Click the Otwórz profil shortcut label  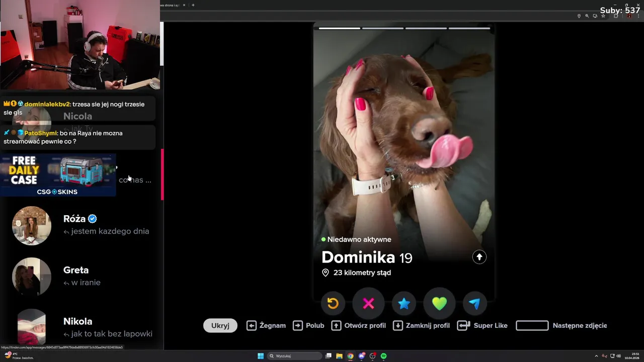(365, 325)
